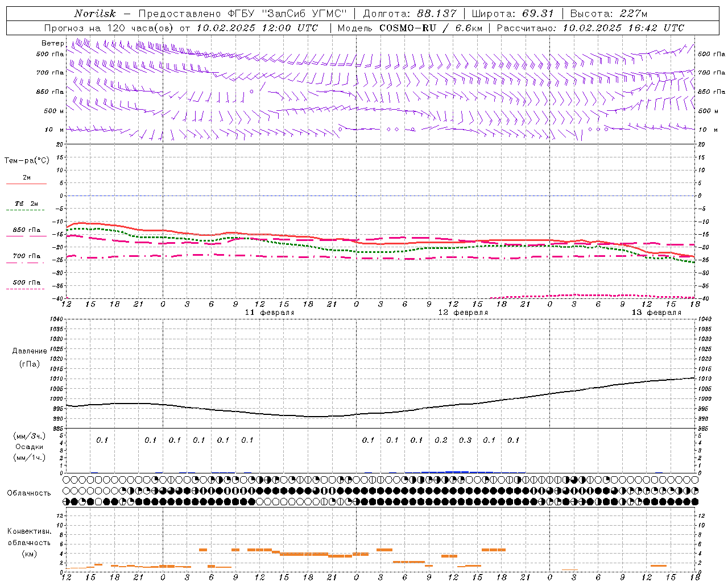Click the "Рассчитано: 10.02.2025 16:42 UTC" text
This screenshot has height=582, width=728.
[x=590, y=28]
